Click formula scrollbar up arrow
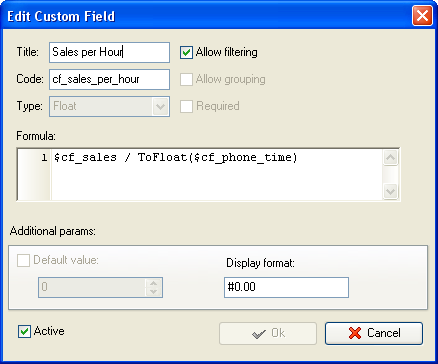Image resolution: width=438 pixels, height=364 pixels. click(x=390, y=158)
